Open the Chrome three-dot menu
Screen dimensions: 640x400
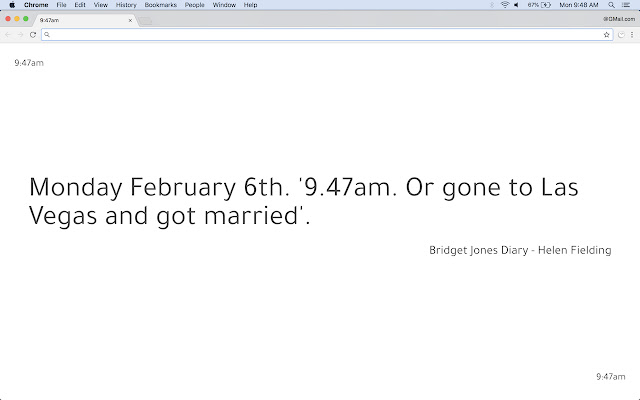pos(631,34)
